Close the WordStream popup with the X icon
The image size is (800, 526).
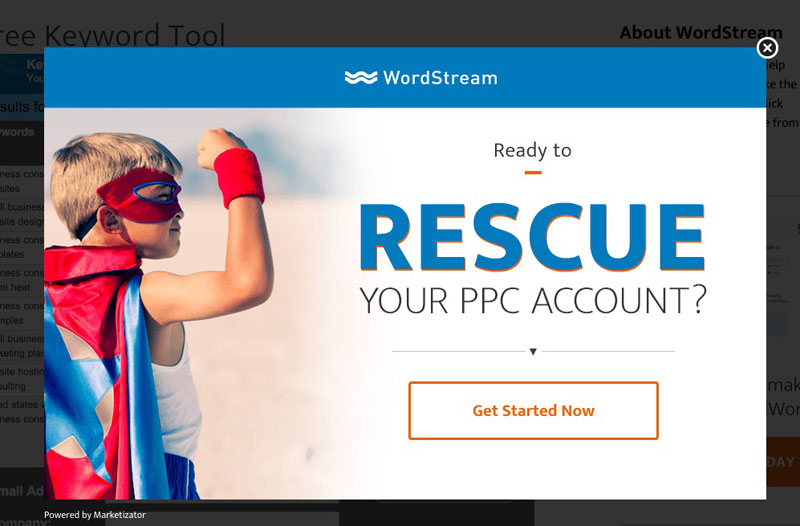[767, 48]
